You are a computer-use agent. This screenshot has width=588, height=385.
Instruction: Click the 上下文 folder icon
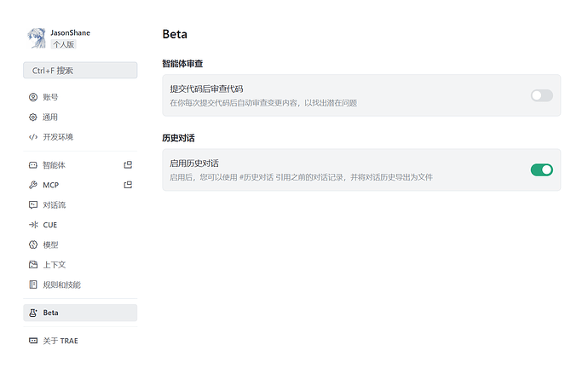coord(33,265)
